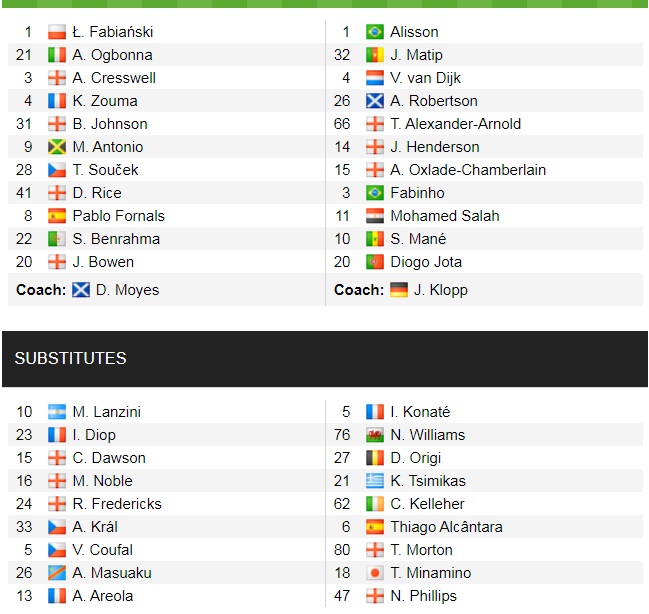The image size is (649, 614).
Task: Open coach D. Moyes's page
Action: point(127,290)
